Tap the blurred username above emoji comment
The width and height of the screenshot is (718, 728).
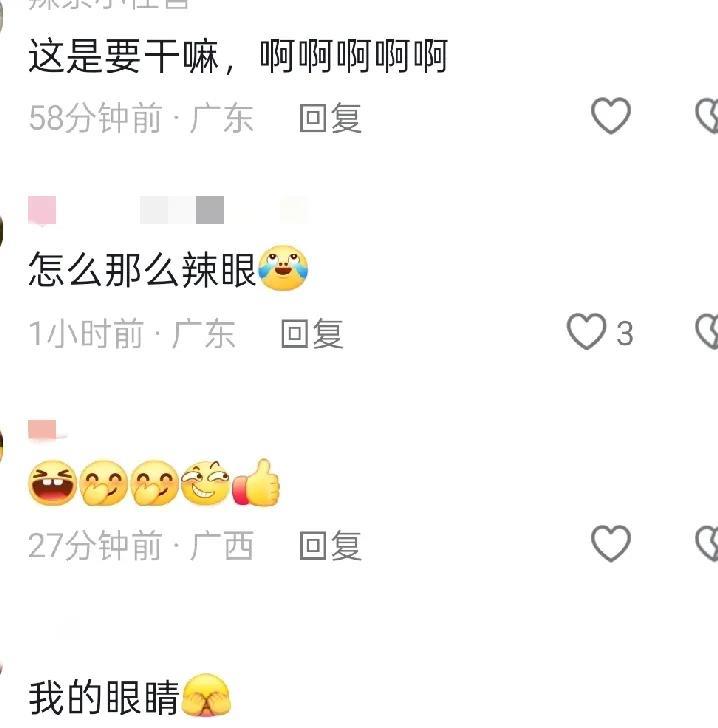click(x=46, y=429)
